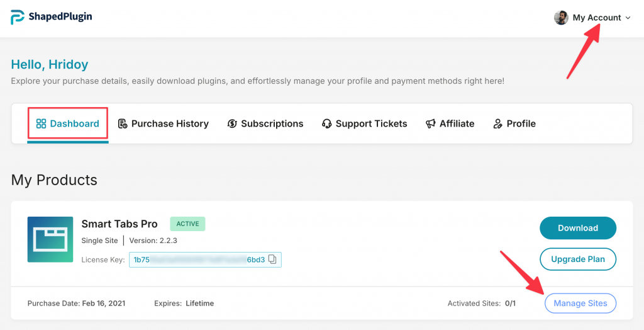Click the ShapedPlugin brand name text
644x330 pixels.
coord(60,16)
